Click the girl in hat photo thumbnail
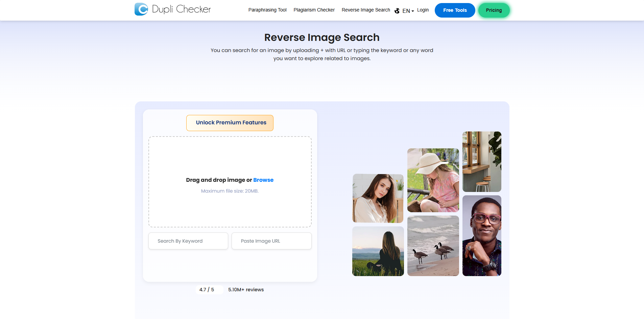Screen dimensions: 644x319 [x=433, y=180]
